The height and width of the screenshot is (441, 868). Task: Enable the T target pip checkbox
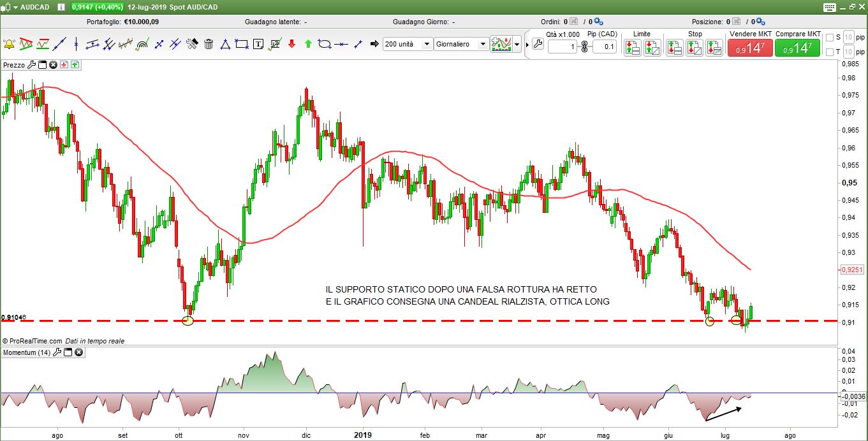click(830, 52)
